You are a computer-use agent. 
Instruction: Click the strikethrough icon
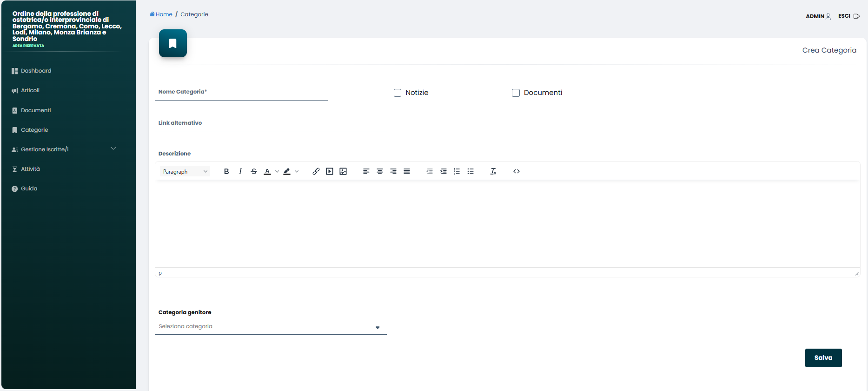254,171
